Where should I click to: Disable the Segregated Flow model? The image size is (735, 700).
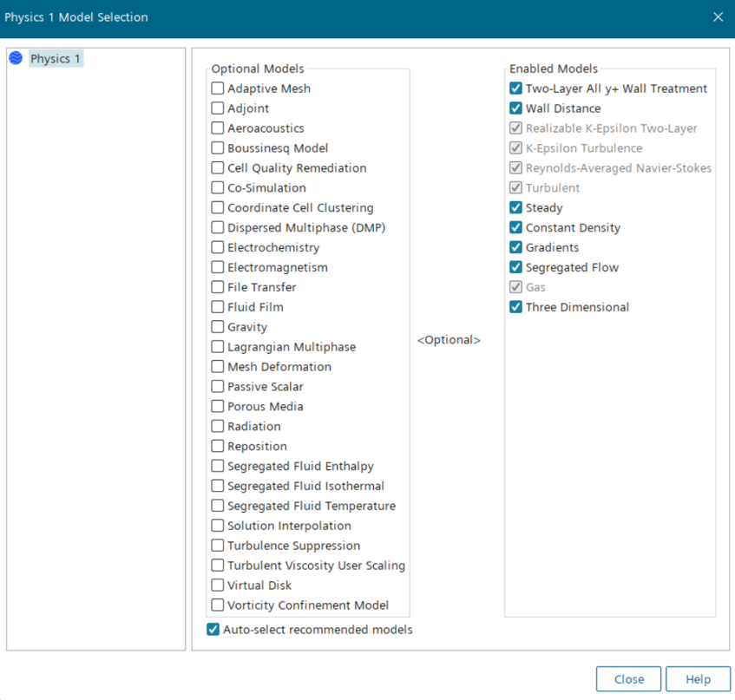tap(516, 268)
